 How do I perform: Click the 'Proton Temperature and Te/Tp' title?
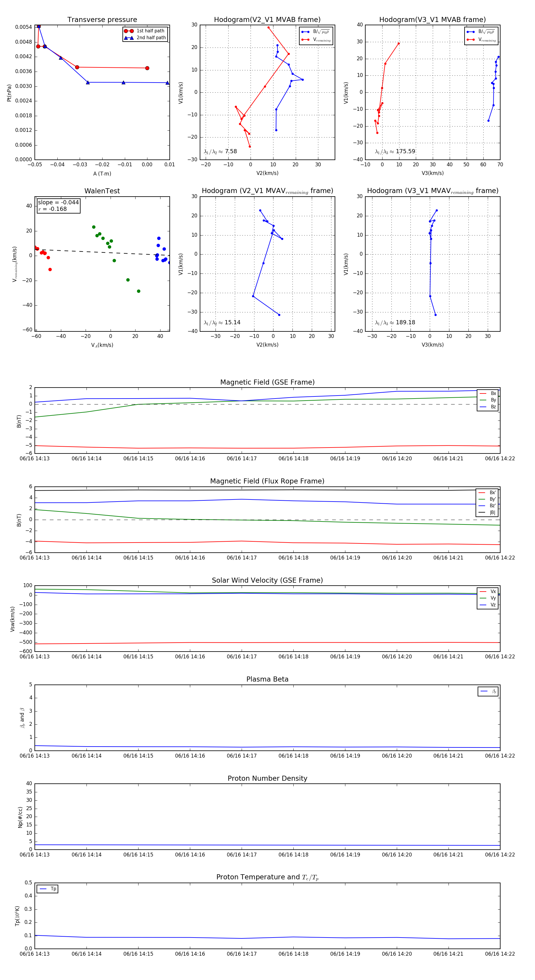click(x=267, y=877)
